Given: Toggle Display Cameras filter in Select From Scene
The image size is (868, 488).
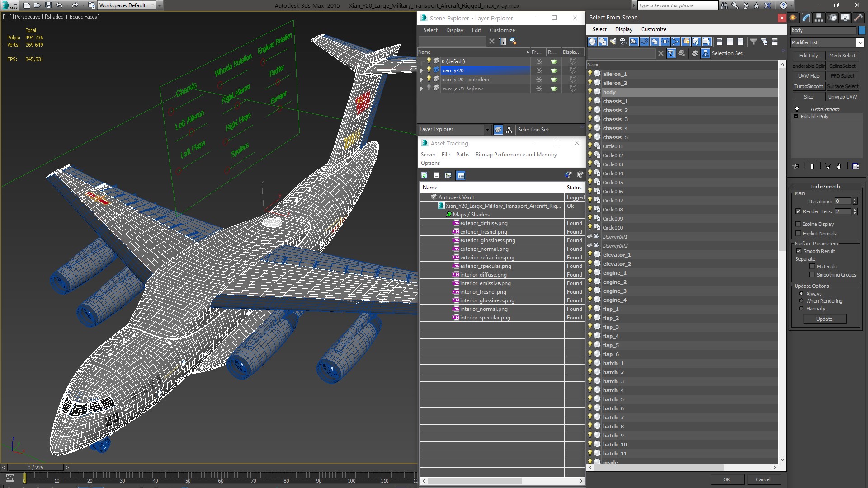Looking at the screenshot, I should [623, 42].
